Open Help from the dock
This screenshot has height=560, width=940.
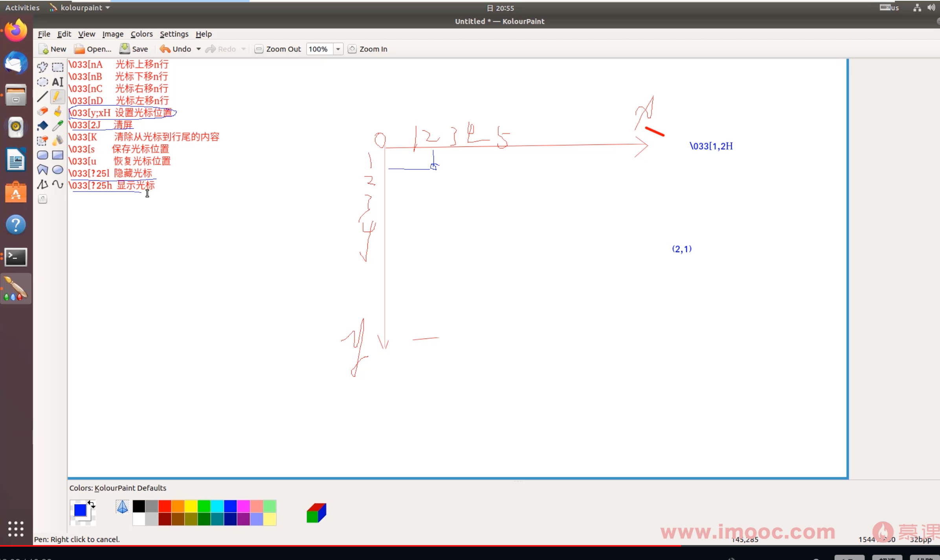point(16,225)
